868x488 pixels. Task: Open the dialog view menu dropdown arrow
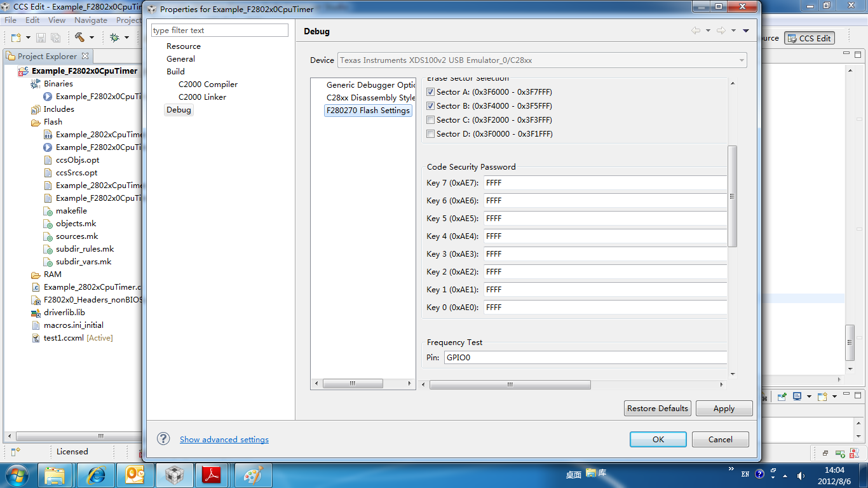[746, 30]
